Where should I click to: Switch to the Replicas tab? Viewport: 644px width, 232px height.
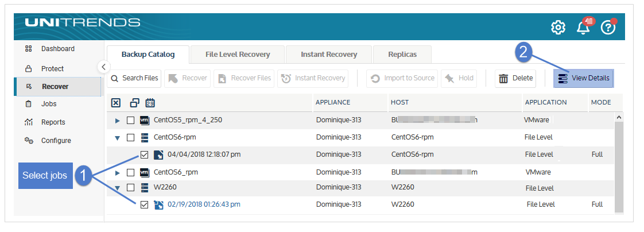pos(402,55)
